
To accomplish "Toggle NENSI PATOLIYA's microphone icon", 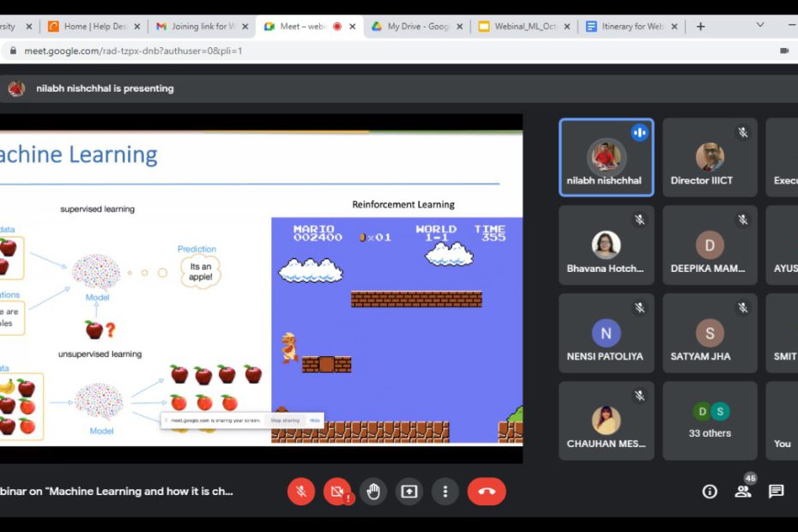I will [x=638, y=308].
